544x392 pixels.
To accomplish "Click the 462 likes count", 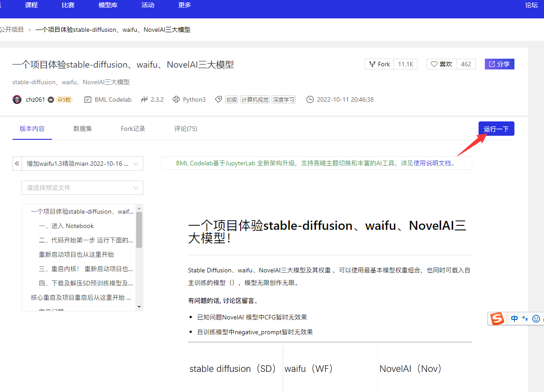I will coord(466,64).
